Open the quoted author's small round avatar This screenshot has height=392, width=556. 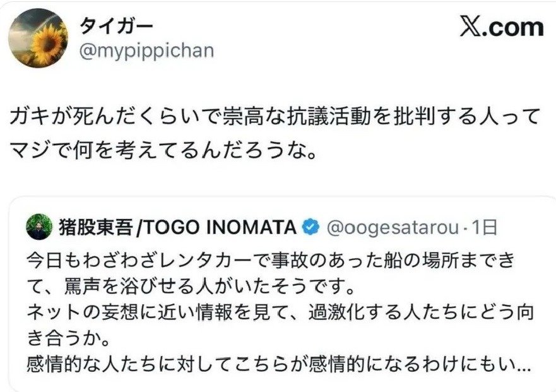pos(39,227)
